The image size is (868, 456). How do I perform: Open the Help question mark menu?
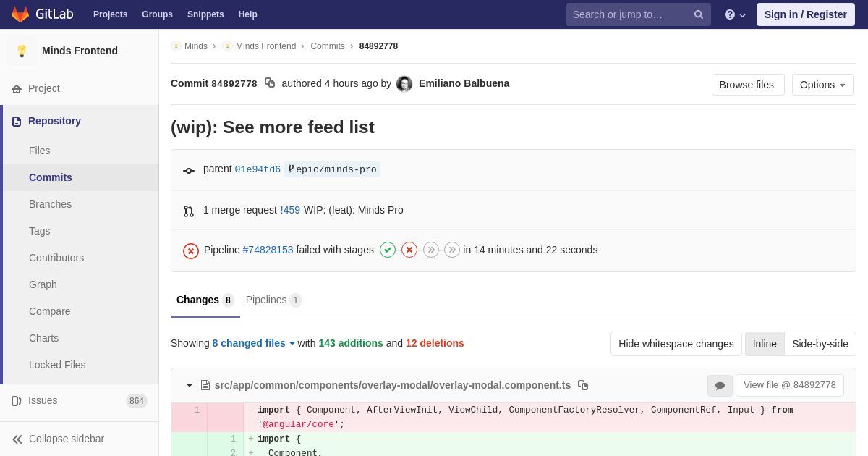[x=735, y=14]
